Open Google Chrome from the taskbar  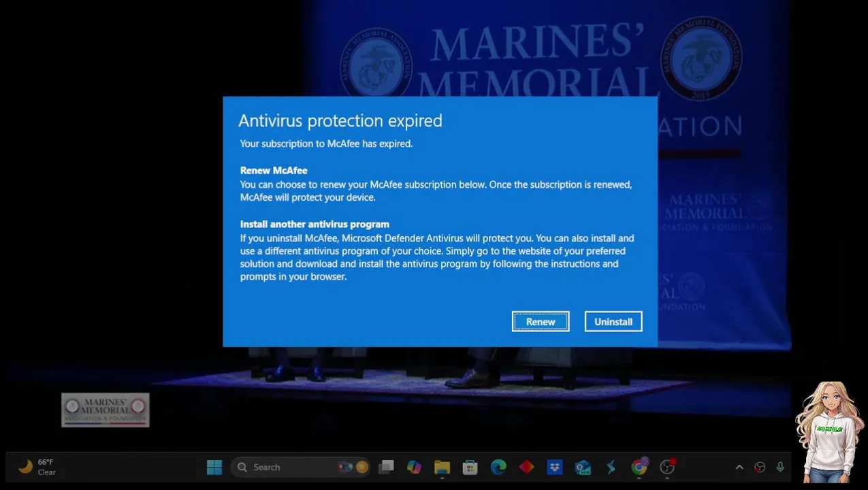pos(639,467)
